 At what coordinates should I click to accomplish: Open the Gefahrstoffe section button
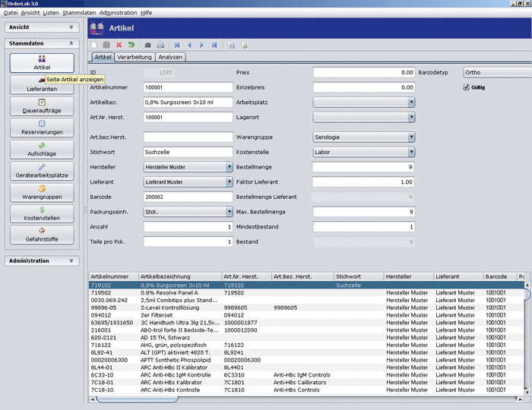click(42, 234)
